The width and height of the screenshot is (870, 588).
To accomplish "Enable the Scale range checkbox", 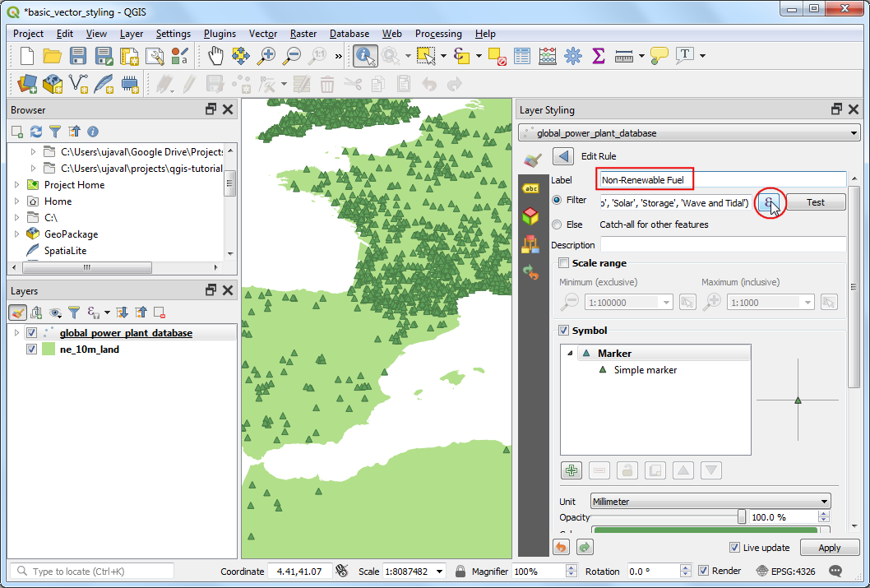I will (x=563, y=263).
